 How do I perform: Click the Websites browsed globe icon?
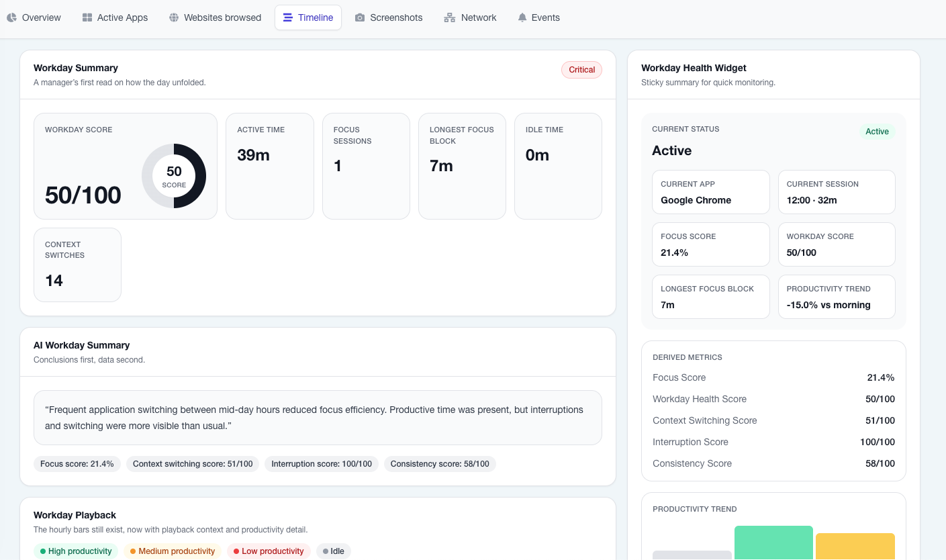coord(174,17)
